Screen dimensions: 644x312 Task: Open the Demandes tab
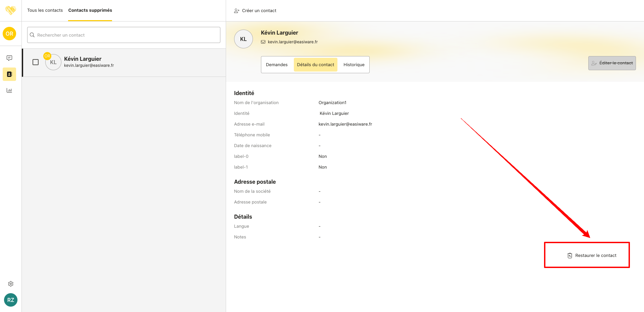point(277,65)
